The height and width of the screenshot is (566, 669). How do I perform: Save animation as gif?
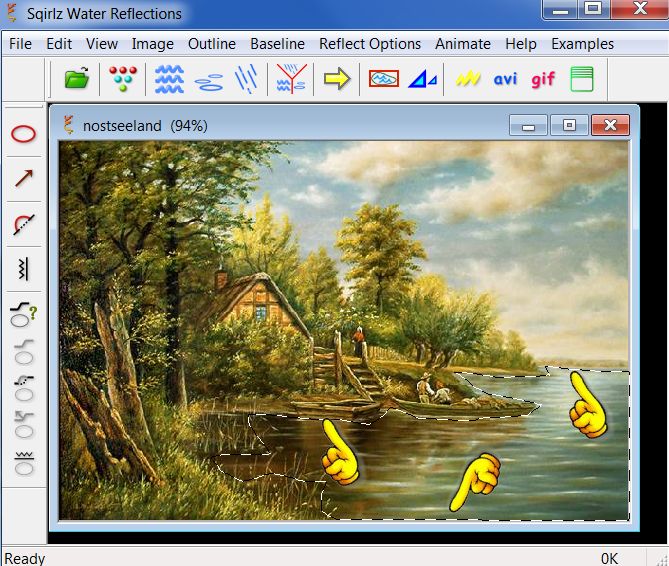(x=543, y=80)
